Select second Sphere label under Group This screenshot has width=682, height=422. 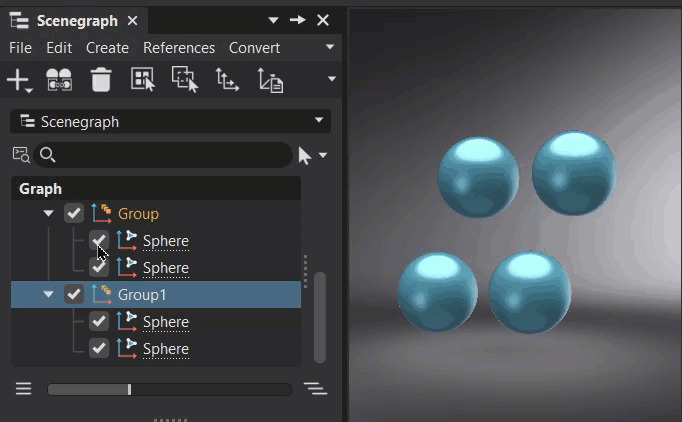tap(166, 268)
